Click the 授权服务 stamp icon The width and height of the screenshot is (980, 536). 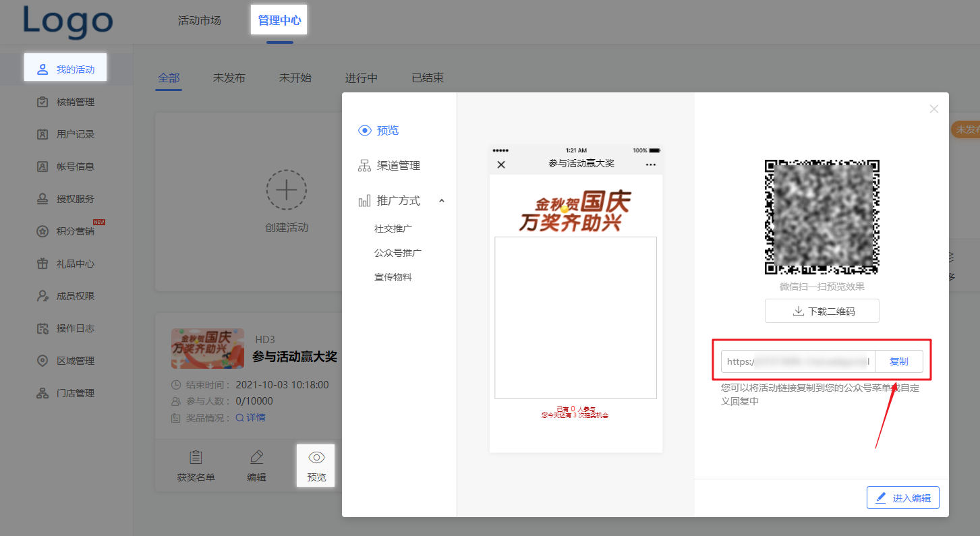pos(42,199)
